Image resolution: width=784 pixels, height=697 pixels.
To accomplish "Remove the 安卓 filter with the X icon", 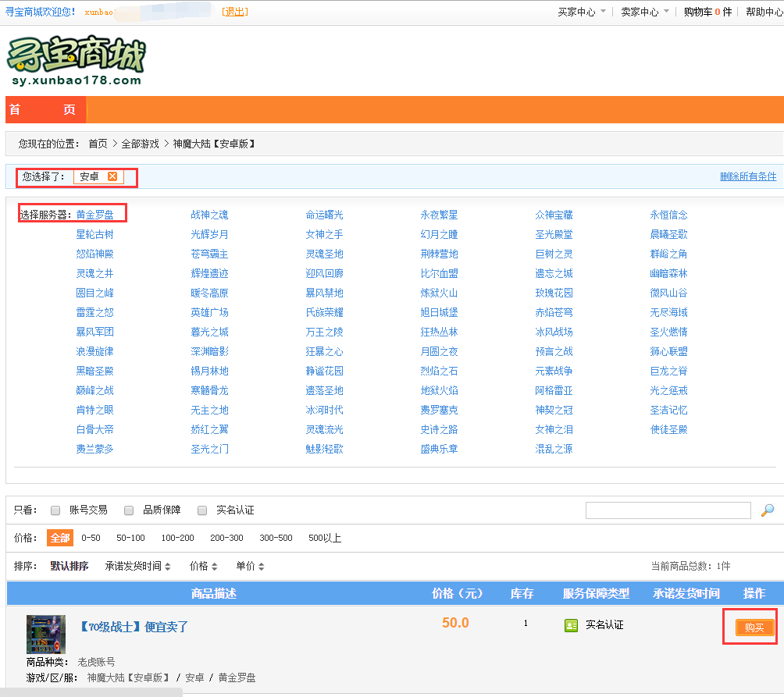I will point(112,176).
